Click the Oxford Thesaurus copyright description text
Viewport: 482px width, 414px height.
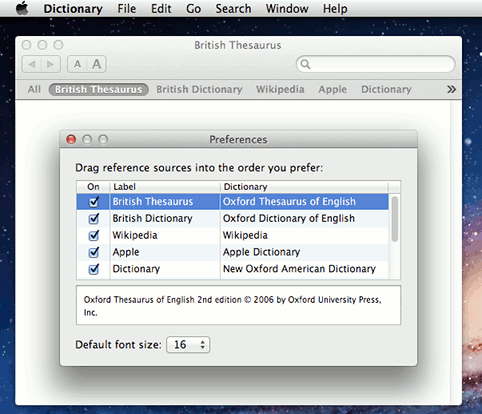point(233,306)
